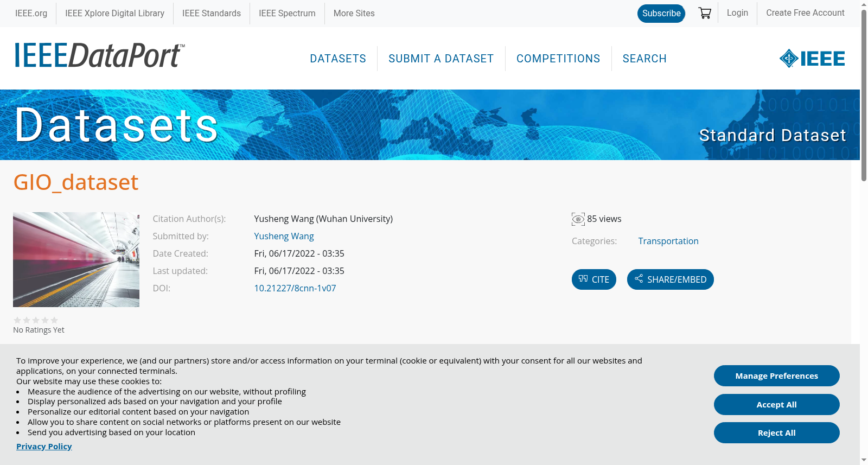Select Create Free Account

(x=805, y=12)
